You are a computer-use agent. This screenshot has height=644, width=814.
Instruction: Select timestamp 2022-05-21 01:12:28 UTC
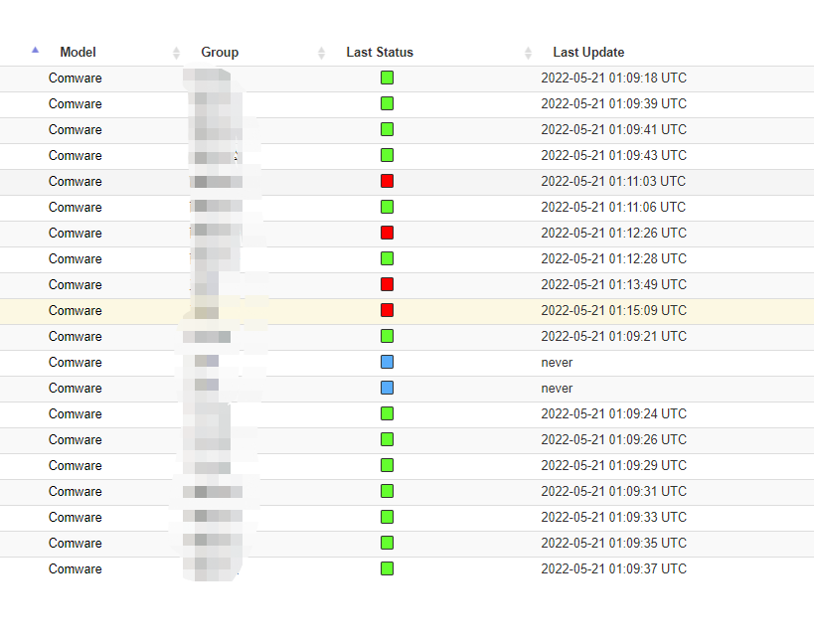[613, 259]
